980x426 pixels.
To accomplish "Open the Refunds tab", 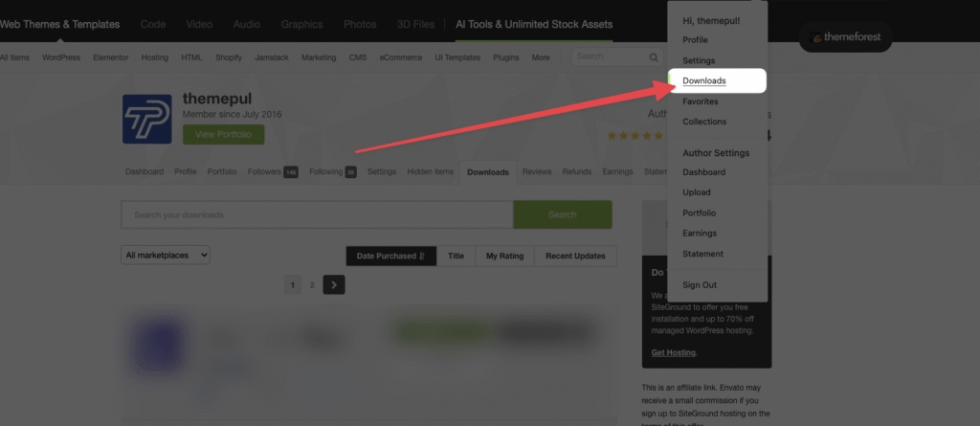I will (x=577, y=171).
